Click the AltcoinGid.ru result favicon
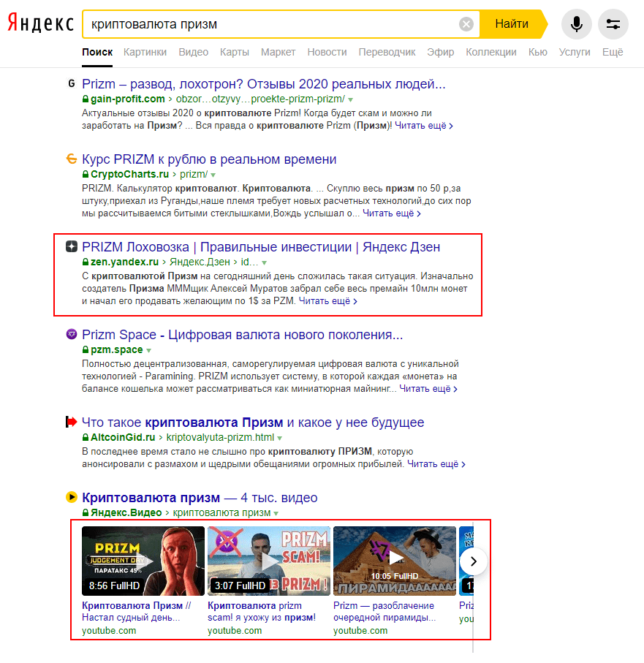The width and height of the screenshot is (644, 663). (x=72, y=422)
